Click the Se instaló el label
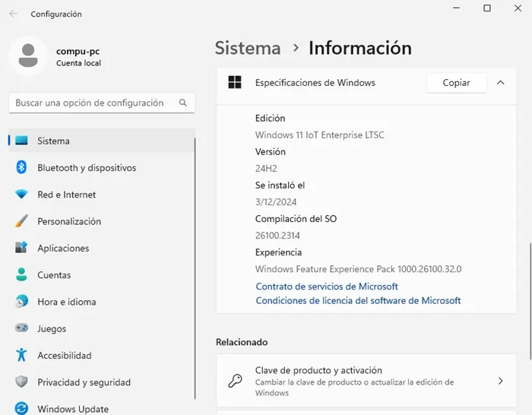The height and width of the screenshot is (415, 532). coord(280,185)
